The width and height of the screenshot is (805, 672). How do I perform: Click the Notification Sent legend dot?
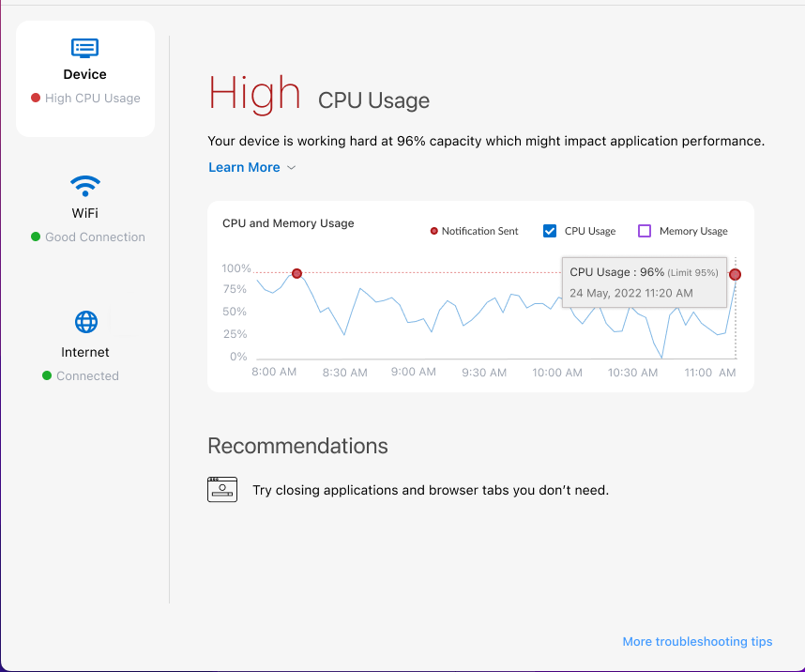tap(433, 231)
